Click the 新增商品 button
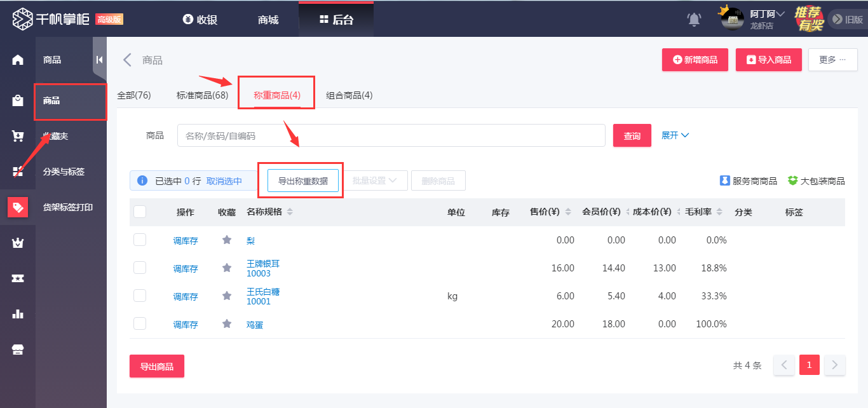 click(x=695, y=60)
